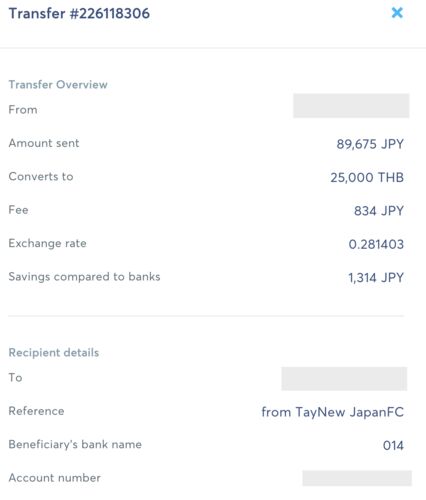
Task: Click the redacted account number field
Action: pos(357,478)
